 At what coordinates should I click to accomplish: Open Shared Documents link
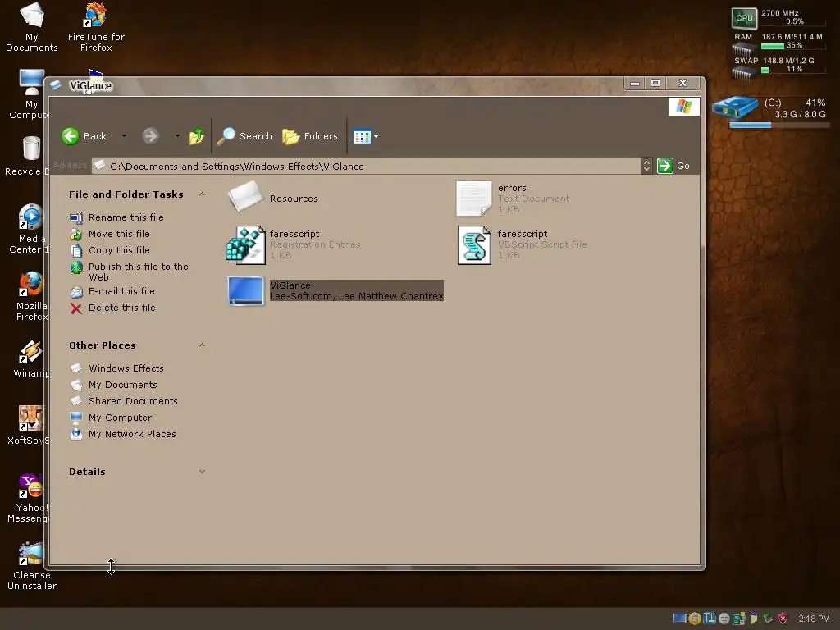click(133, 400)
